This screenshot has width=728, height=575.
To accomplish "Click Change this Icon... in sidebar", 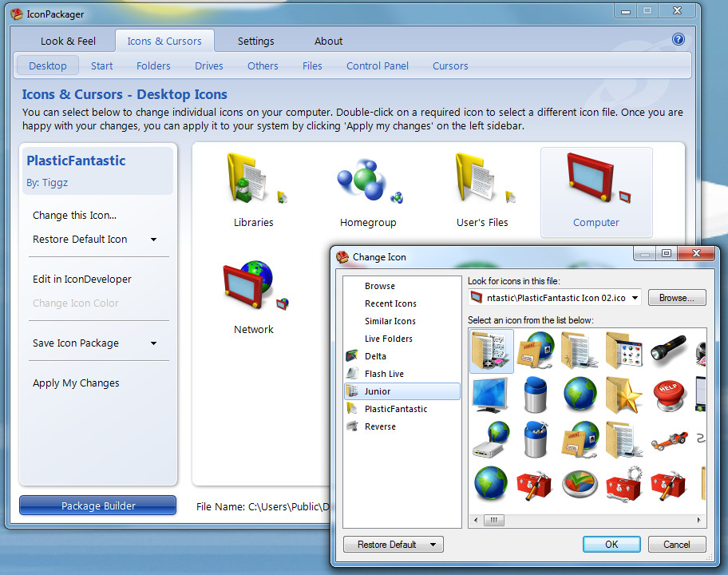I will (74, 216).
